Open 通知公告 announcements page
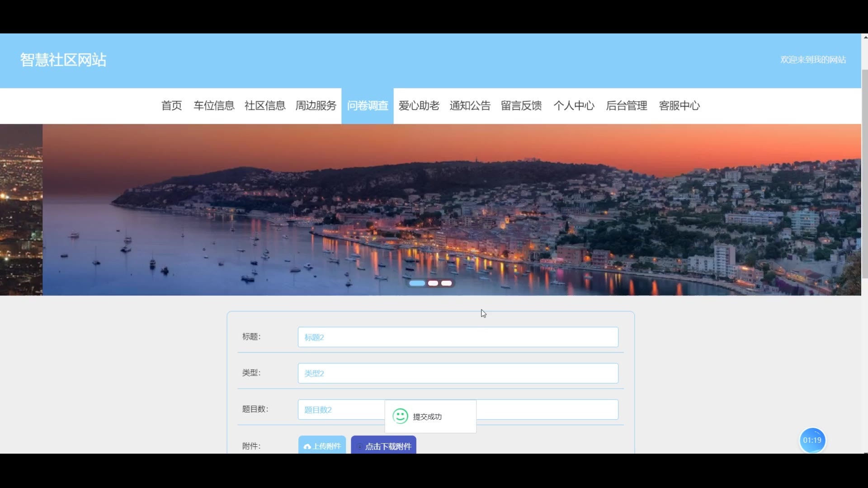The height and width of the screenshot is (488, 868). click(470, 106)
